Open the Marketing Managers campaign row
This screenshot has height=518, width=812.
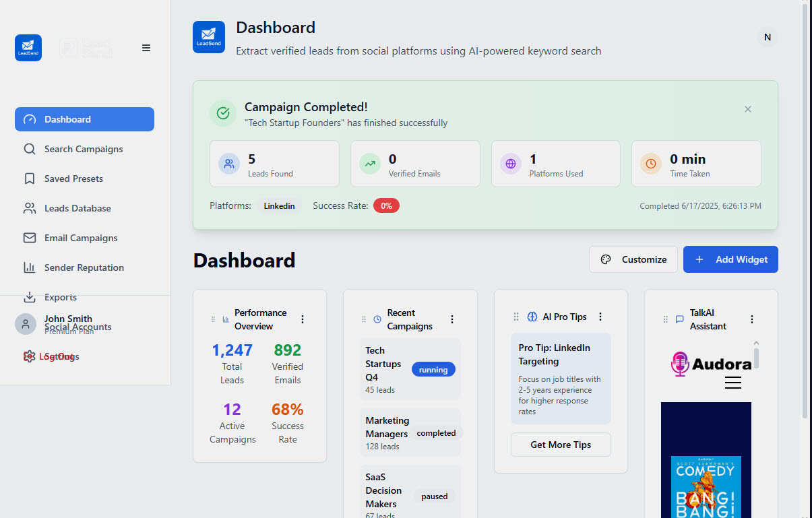[x=410, y=432]
